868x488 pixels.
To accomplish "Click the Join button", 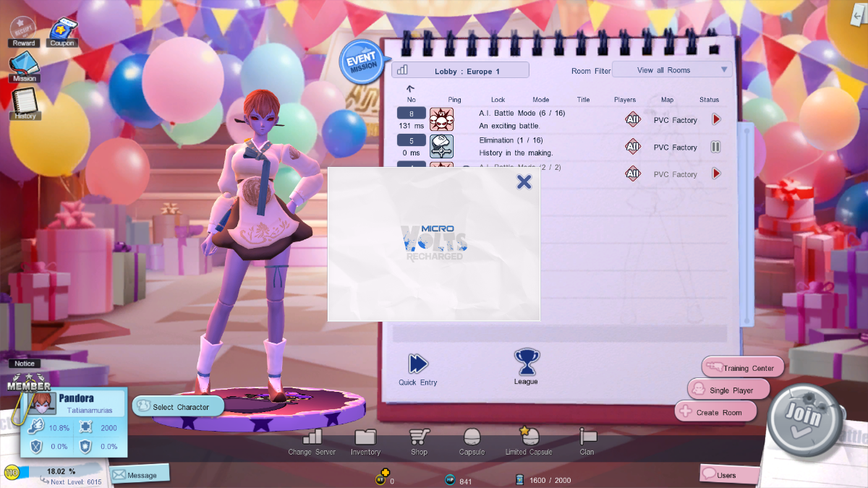I will (804, 421).
